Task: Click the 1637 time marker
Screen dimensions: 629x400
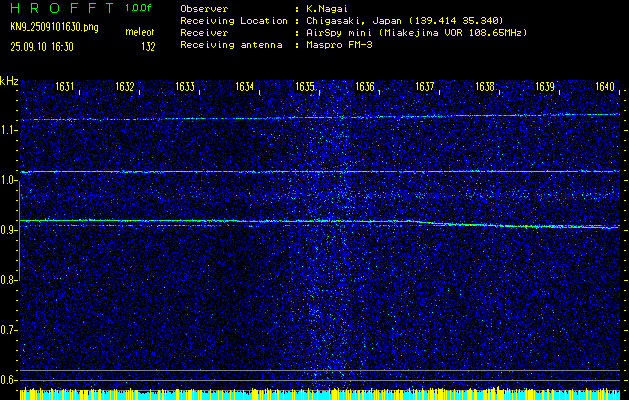Action: [x=424, y=86]
